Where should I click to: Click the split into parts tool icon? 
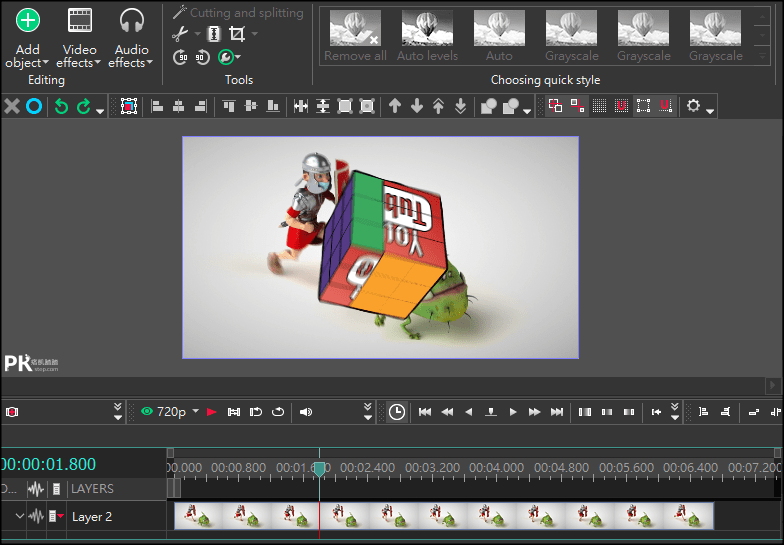pos(214,34)
